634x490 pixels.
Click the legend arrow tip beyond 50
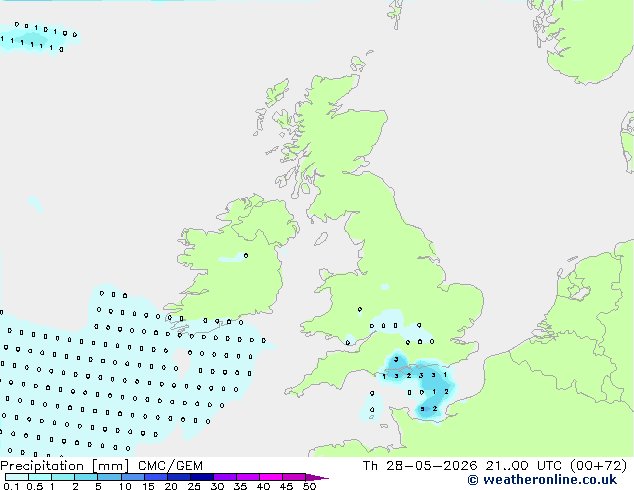pyautogui.click(x=317, y=477)
